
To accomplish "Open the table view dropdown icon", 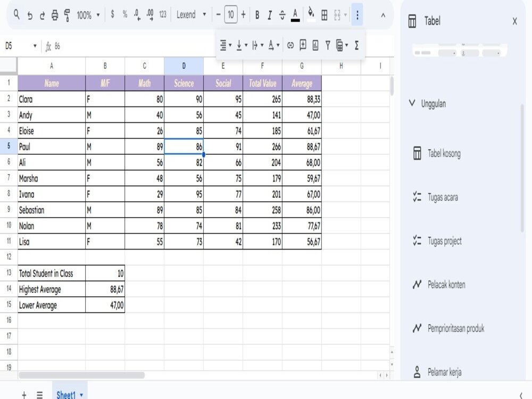I will click(342, 45).
